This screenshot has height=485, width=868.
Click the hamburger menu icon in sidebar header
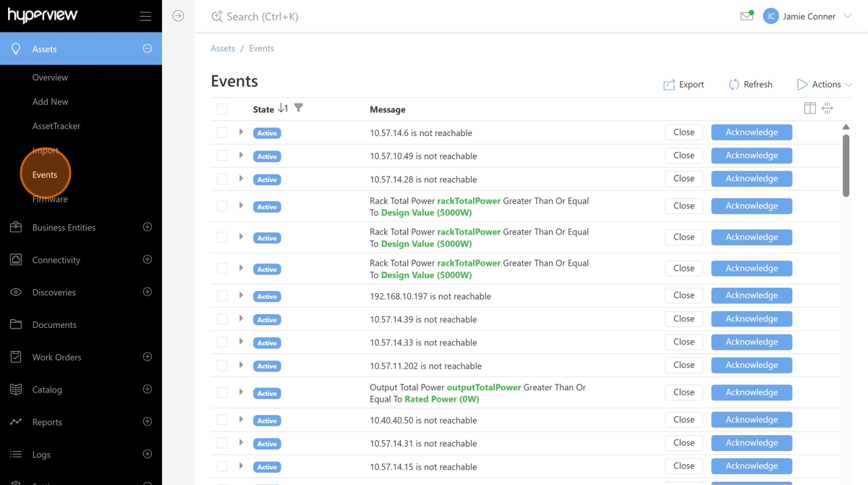click(145, 16)
